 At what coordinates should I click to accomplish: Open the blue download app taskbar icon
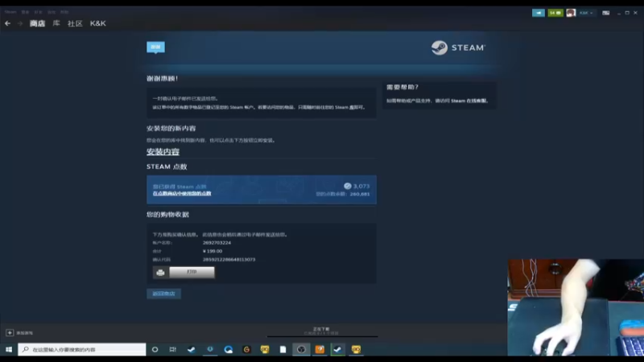point(210,349)
